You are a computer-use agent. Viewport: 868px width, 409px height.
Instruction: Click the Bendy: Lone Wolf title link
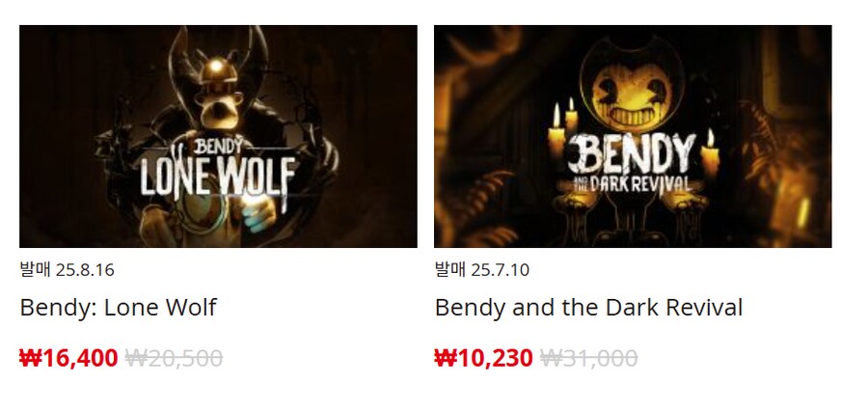[x=118, y=307]
